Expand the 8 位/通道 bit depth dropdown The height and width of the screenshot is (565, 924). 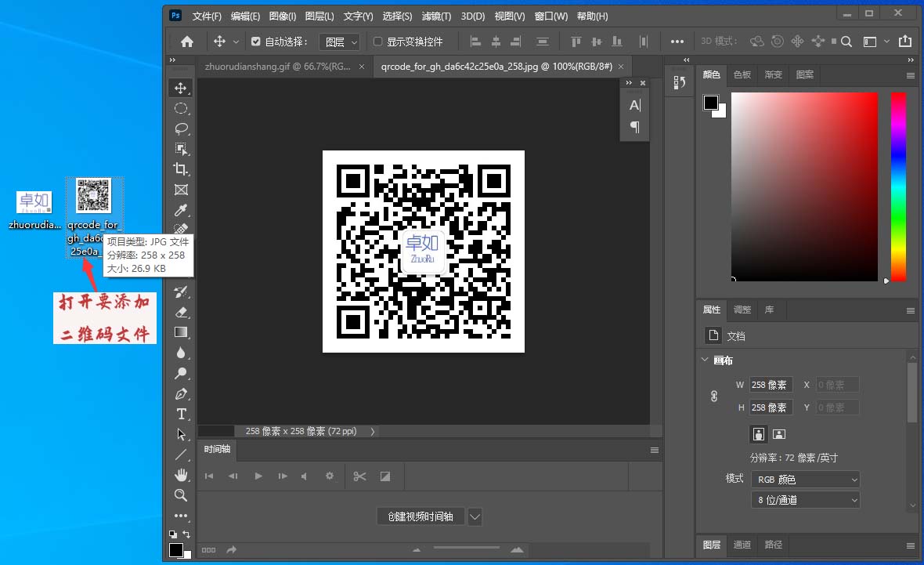805,499
